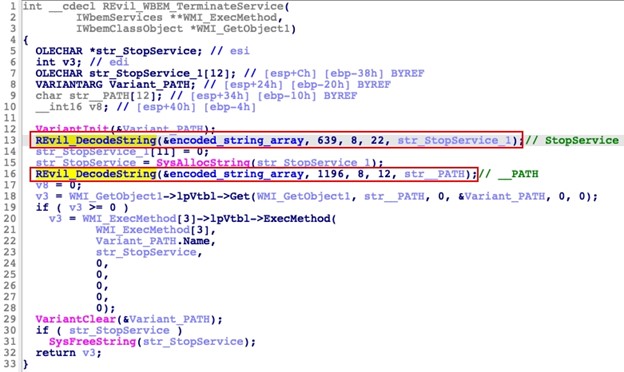The image size is (624, 372).
Task: Click the VARIANTARG Variant_PATH declaration on line 8
Action: (x=116, y=84)
